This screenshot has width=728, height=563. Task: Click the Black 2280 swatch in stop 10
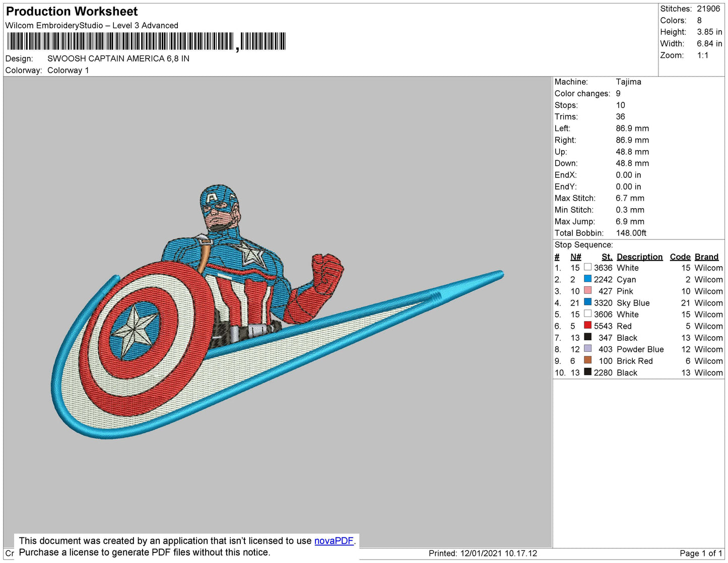[587, 372]
